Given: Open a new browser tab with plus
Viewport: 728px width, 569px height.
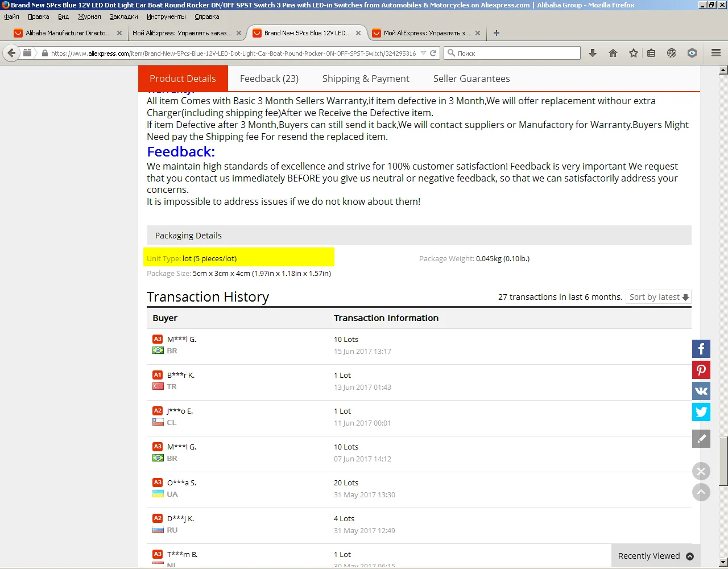Looking at the screenshot, I should 497,33.
